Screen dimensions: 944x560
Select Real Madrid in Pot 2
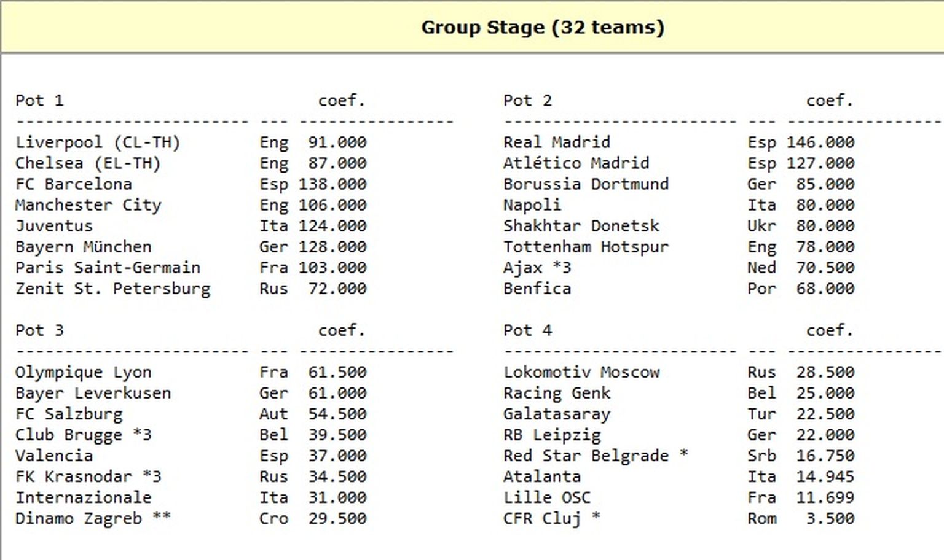click(556, 142)
